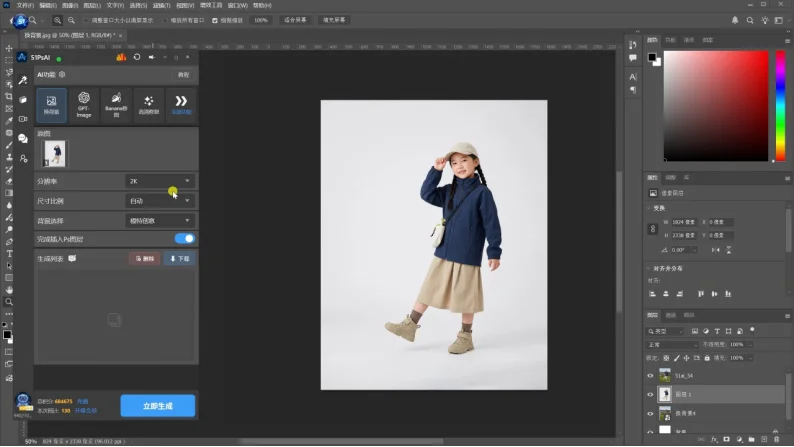Click the fit screen button
The height and width of the screenshot is (447, 794).
pyautogui.click(x=295, y=20)
